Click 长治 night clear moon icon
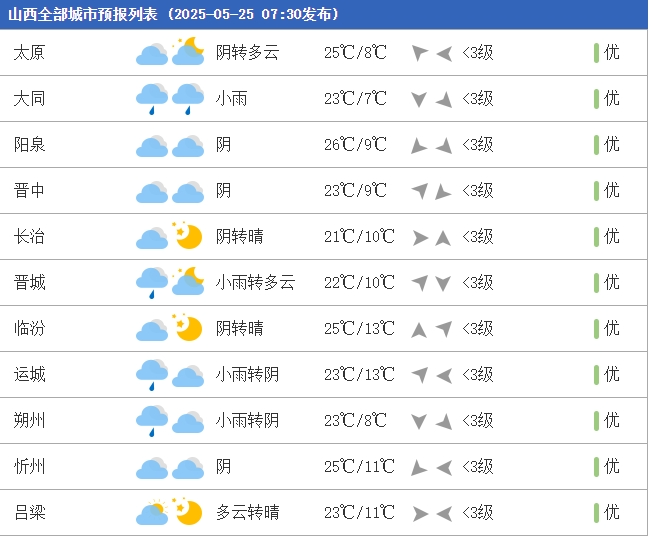This screenshot has height=540, width=651. click(x=188, y=236)
